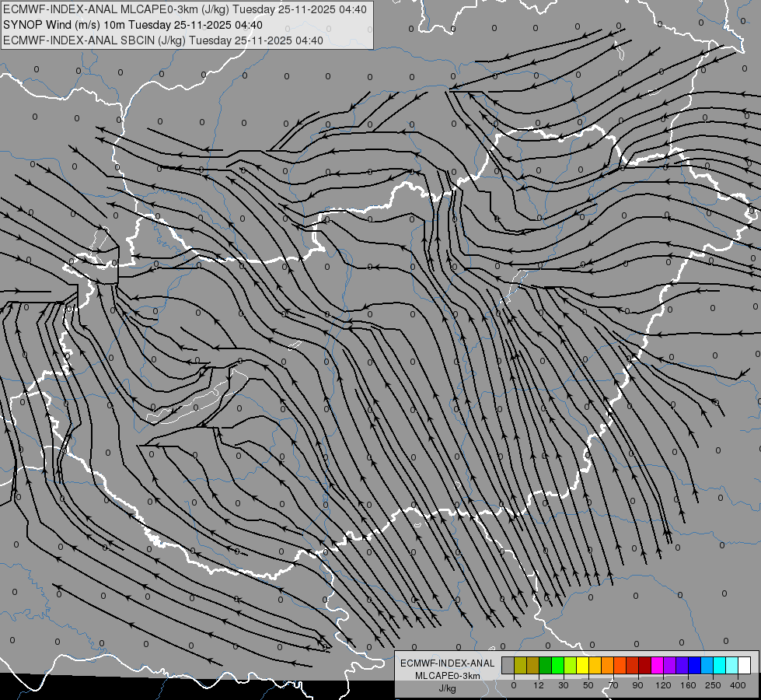This screenshot has width=761, height=700.
Task: Click the pure yellow legend swatch
Action: point(582,665)
